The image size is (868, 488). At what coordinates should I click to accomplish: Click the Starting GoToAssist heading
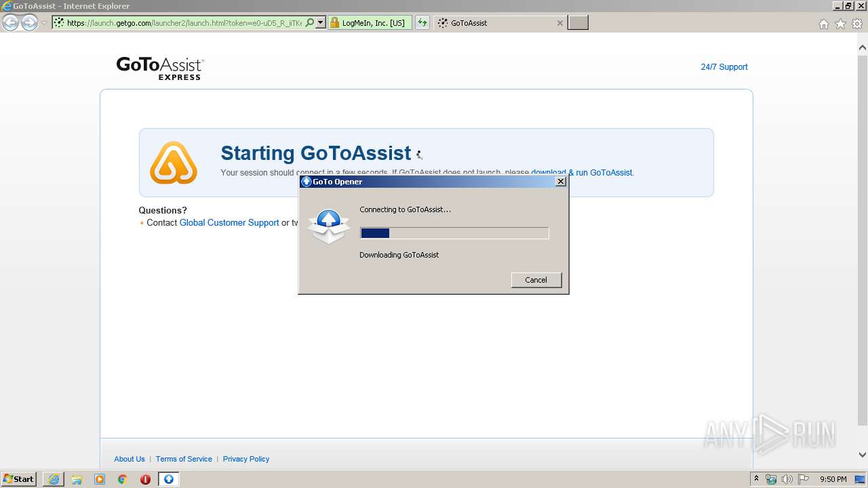(x=316, y=153)
